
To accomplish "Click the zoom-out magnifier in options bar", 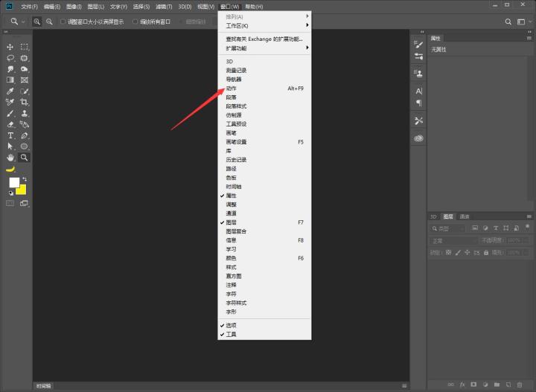I will coord(49,22).
